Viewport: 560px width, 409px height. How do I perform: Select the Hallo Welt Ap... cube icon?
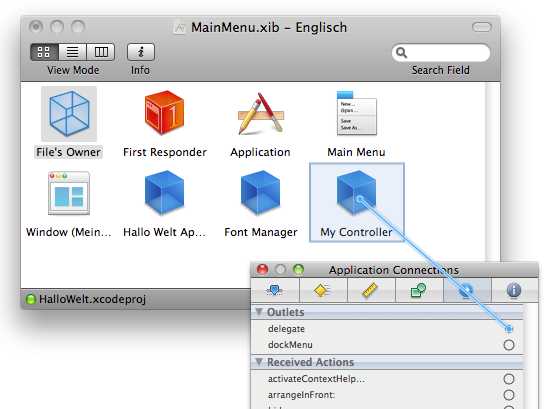coord(164,193)
